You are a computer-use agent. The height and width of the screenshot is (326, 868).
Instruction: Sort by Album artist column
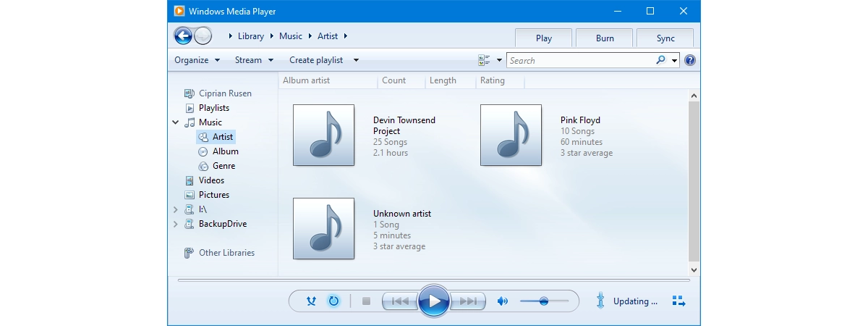(x=328, y=80)
